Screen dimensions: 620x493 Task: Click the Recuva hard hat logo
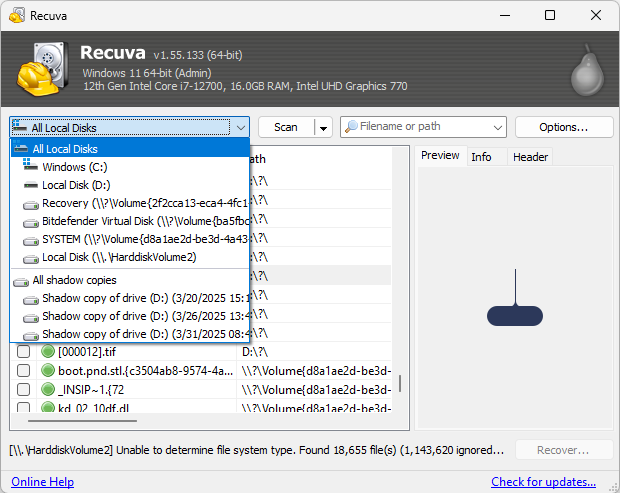click(x=41, y=68)
